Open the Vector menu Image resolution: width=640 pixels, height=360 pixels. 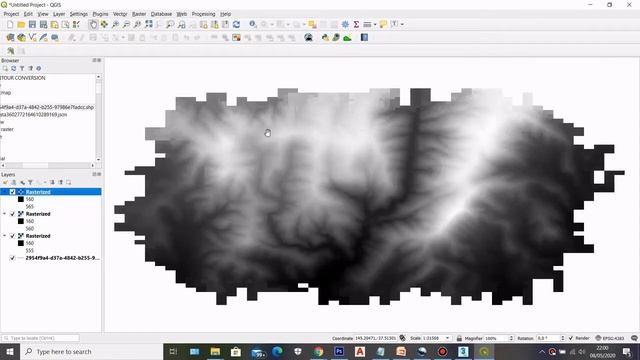tap(120, 14)
